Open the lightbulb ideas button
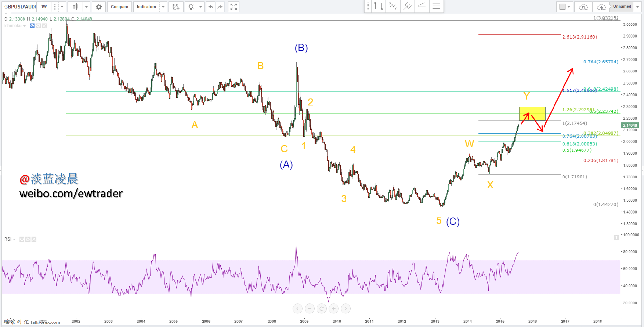Screen dimensions: 644x327 coord(191,7)
